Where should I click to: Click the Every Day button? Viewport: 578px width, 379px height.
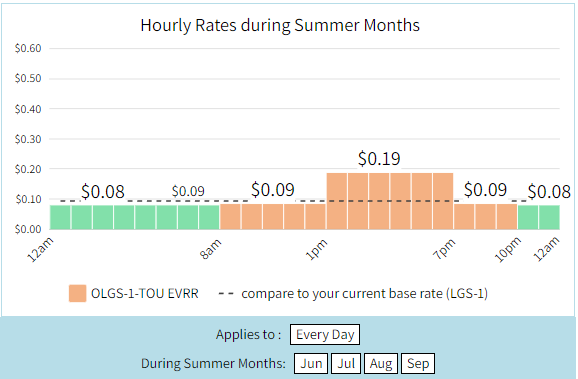(325, 334)
